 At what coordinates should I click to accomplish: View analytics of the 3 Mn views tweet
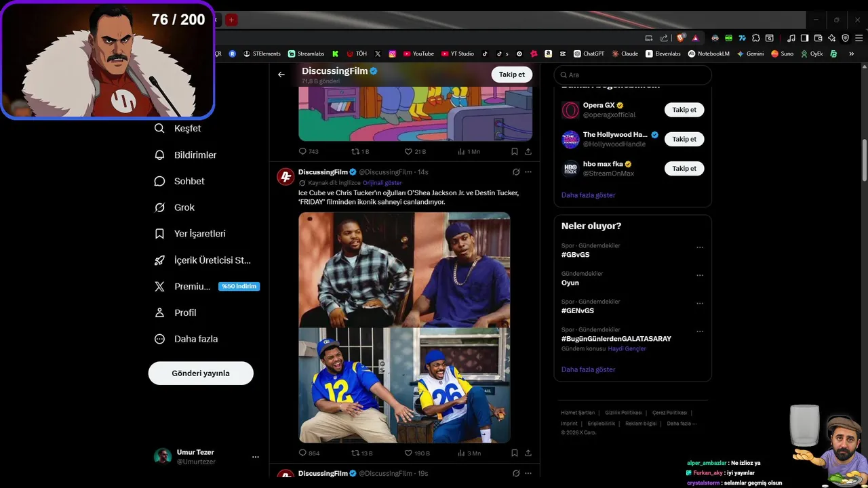[x=469, y=453]
